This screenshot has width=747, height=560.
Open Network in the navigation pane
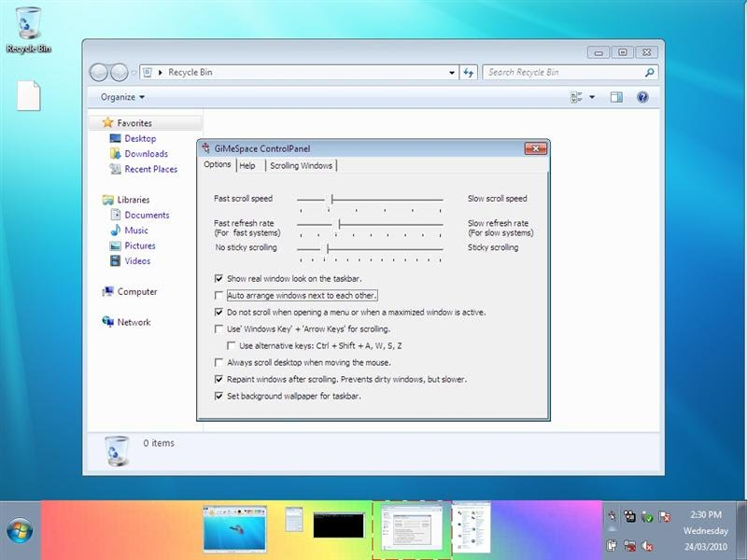point(134,322)
